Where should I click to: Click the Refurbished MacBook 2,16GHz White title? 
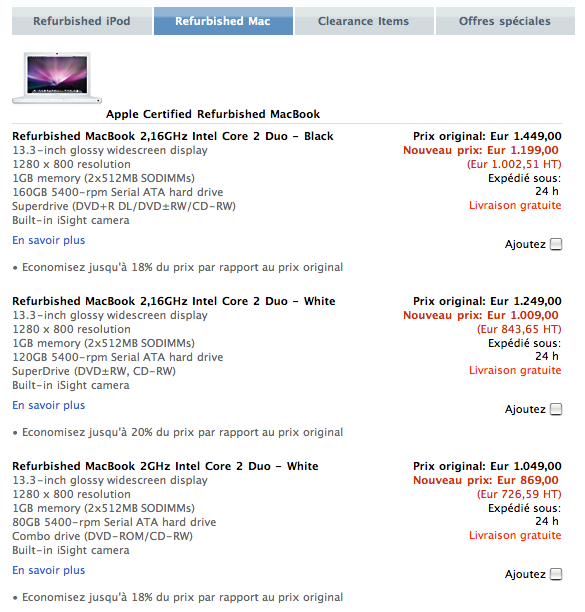174,301
